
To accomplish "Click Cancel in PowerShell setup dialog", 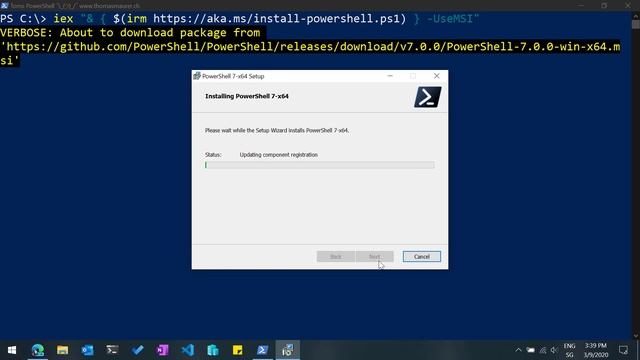I will pos(422,256).
